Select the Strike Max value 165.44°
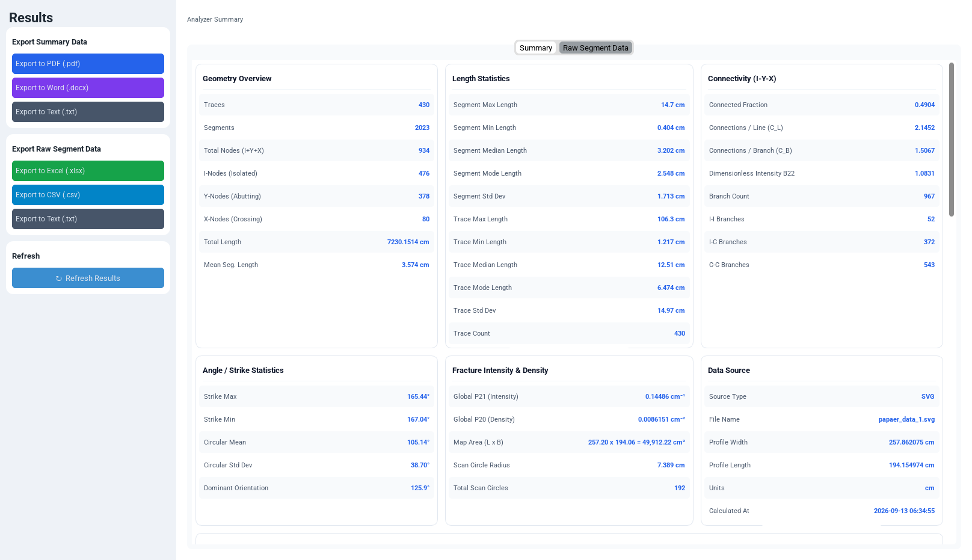972x560 pixels. [x=419, y=396]
